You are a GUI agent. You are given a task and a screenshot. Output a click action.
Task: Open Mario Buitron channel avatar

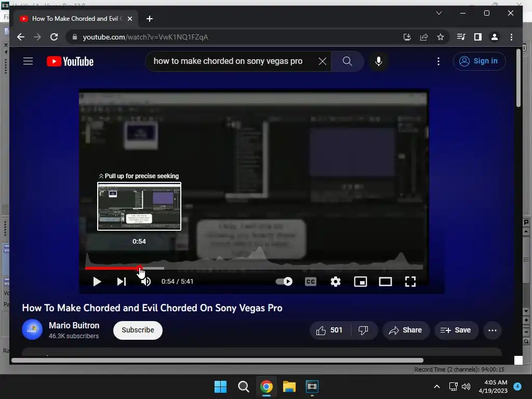(32, 329)
